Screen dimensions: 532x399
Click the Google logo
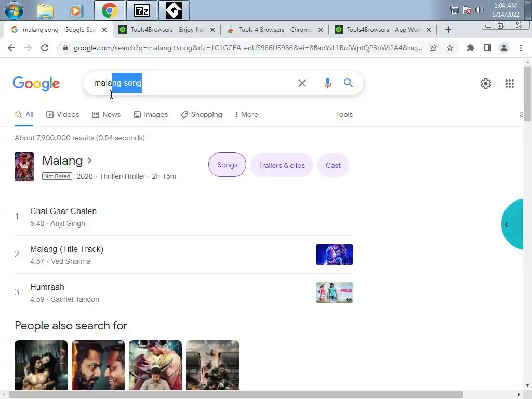click(36, 84)
